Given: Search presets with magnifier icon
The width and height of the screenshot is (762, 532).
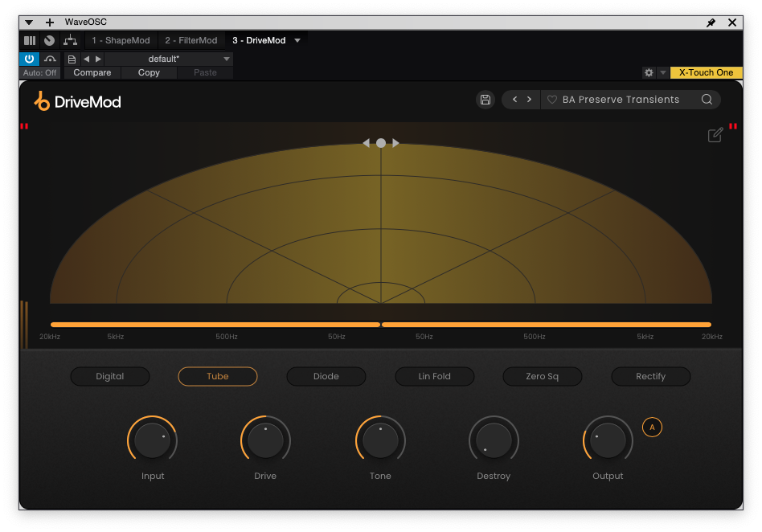Looking at the screenshot, I should coord(707,100).
